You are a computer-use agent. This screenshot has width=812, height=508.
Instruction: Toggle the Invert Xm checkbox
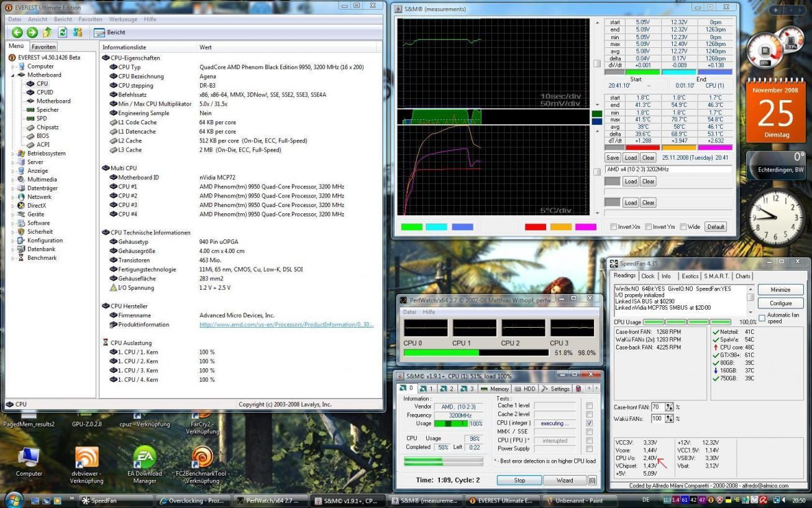point(614,227)
